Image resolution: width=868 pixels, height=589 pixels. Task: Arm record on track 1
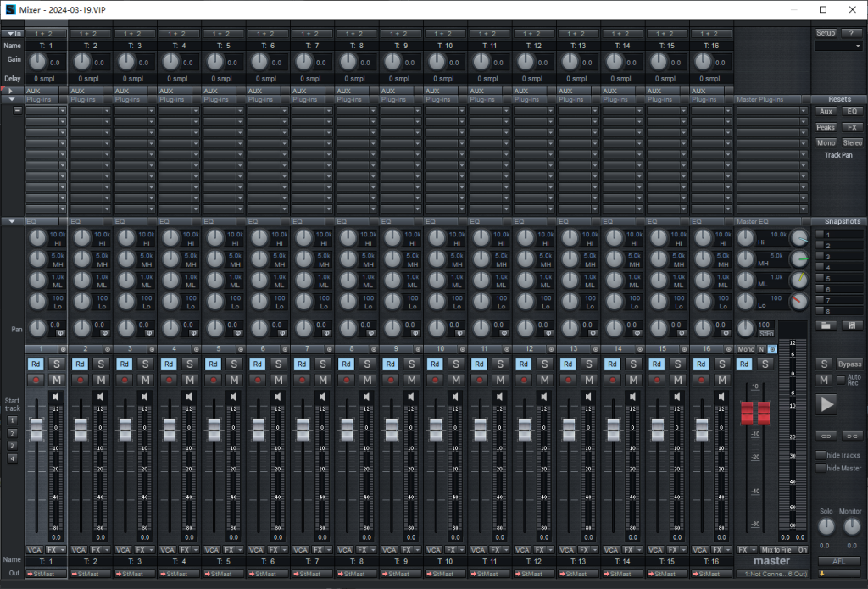[36, 380]
